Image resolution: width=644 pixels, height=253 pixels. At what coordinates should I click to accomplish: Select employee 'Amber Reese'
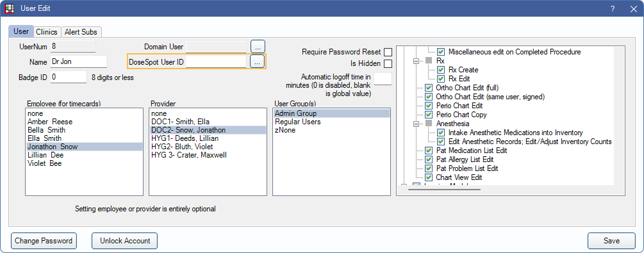[84, 122]
